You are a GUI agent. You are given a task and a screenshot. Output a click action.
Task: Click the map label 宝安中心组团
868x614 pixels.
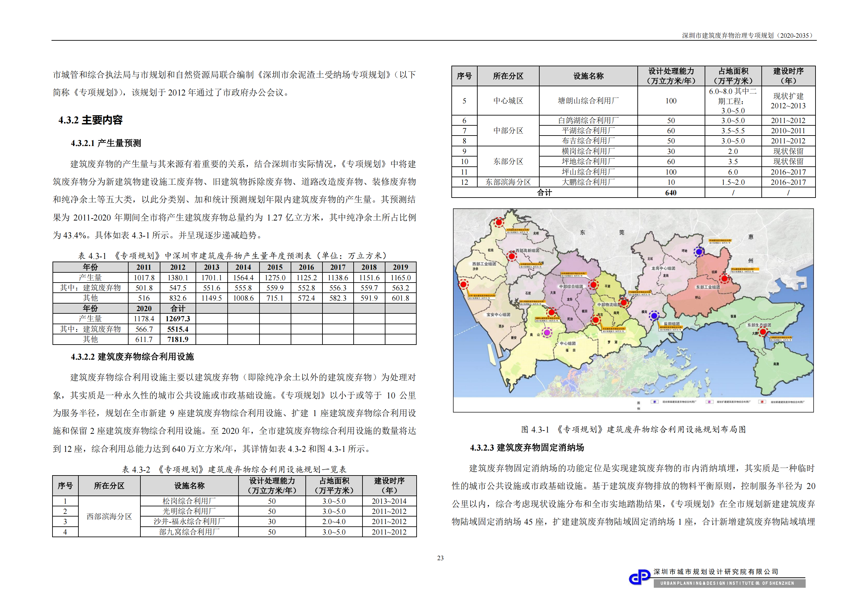498,315
